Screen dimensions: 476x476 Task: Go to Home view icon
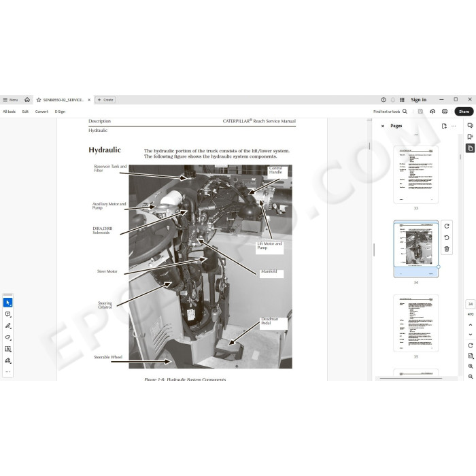tap(27, 99)
